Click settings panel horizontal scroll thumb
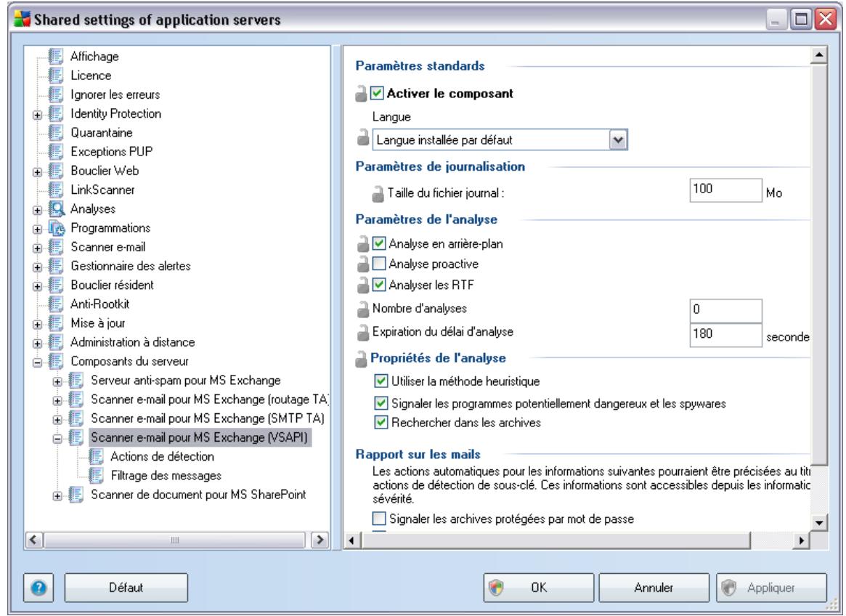Viewport: 846px width, 616px height. click(556, 540)
